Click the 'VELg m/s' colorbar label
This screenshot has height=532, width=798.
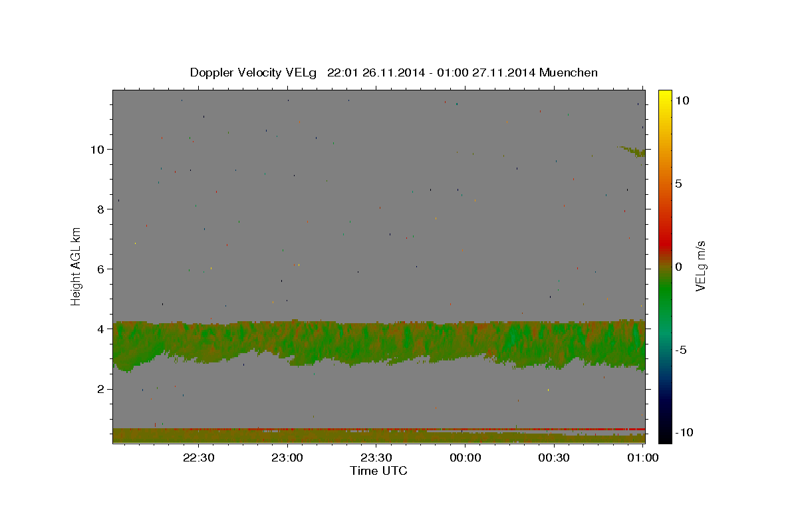pyautogui.click(x=700, y=267)
